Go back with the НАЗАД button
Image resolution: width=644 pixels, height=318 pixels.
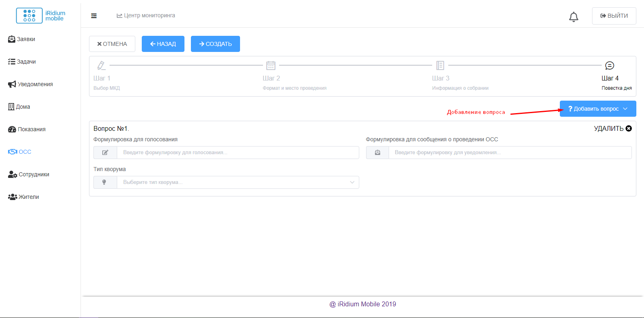(163, 44)
